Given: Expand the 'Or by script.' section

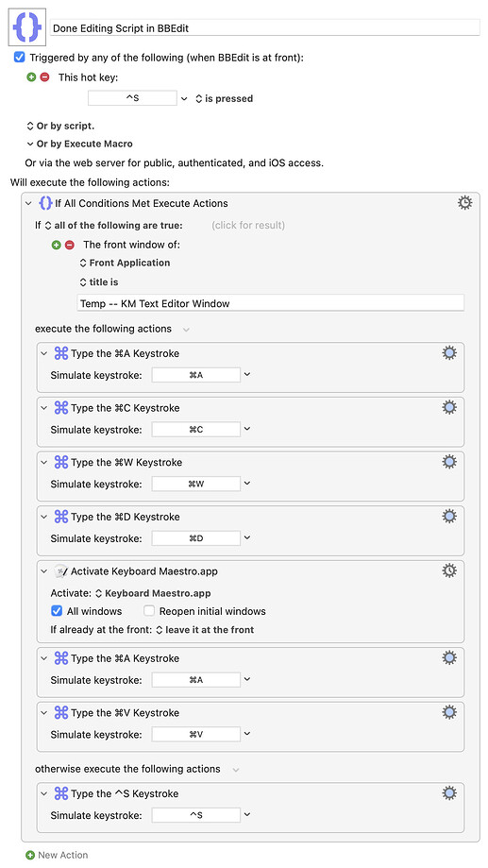Looking at the screenshot, I should (60, 126).
